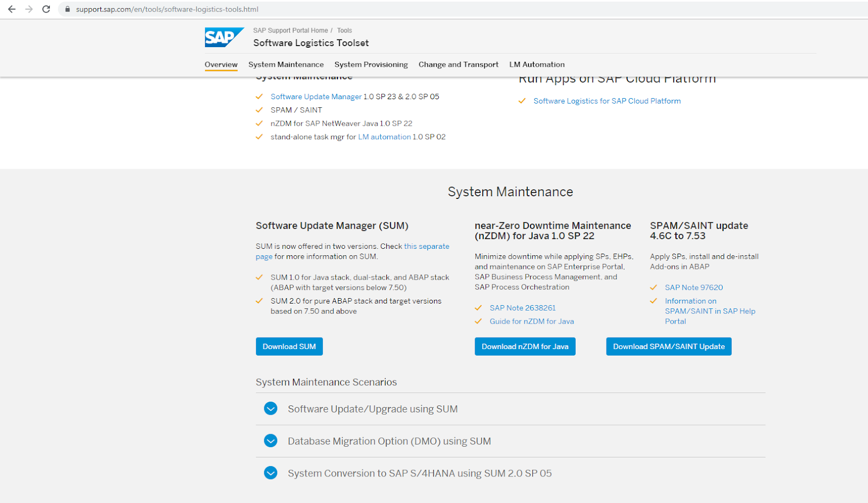The width and height of the screenshot is (868, 503).
Task: Click checkmark beside SPAM / SAINT item
Action: click(x=259, y=110)
